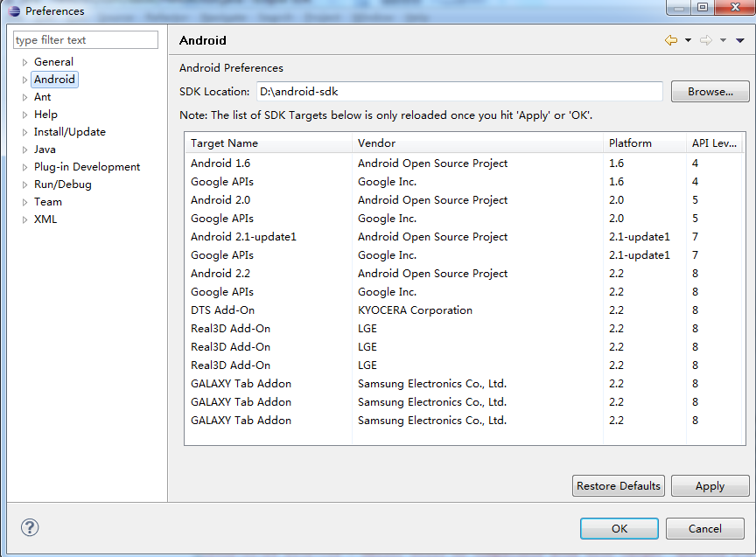Focus the type filter text field
Viewport: 756px width, 557px height.
pyautogui.click(x=86, y=40)
